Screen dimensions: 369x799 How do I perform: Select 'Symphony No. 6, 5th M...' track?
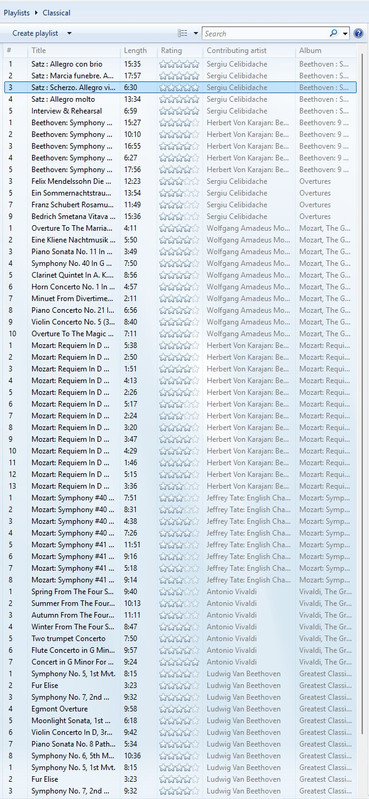[180, 756]
